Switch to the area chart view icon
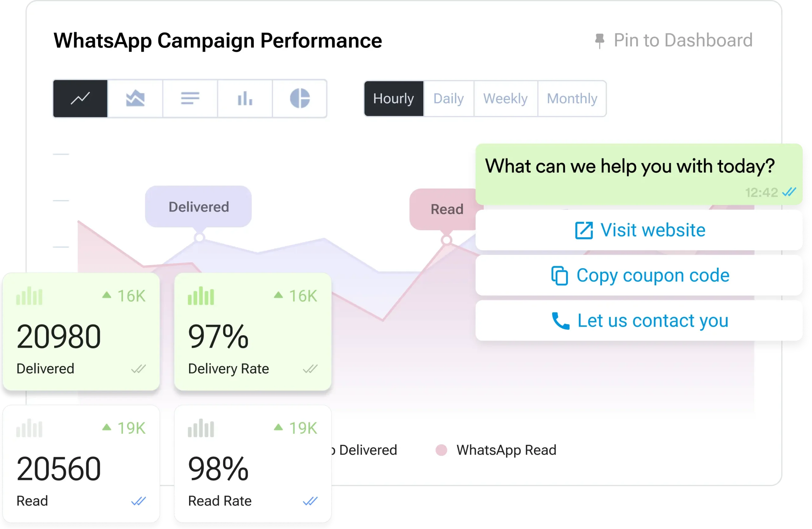 coord(135,99)
